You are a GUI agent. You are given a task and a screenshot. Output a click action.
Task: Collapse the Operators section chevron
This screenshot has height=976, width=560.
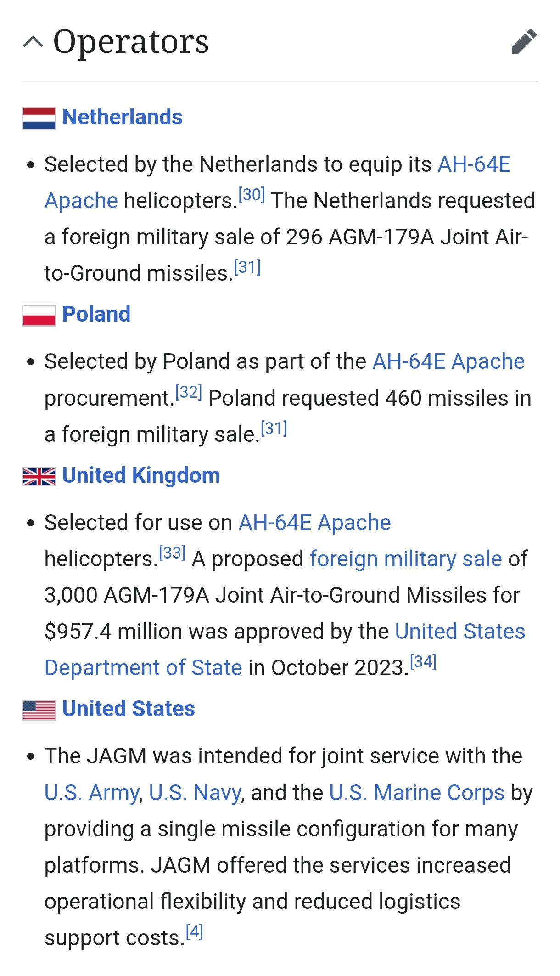pyautogui.click(x=33, y=42)
